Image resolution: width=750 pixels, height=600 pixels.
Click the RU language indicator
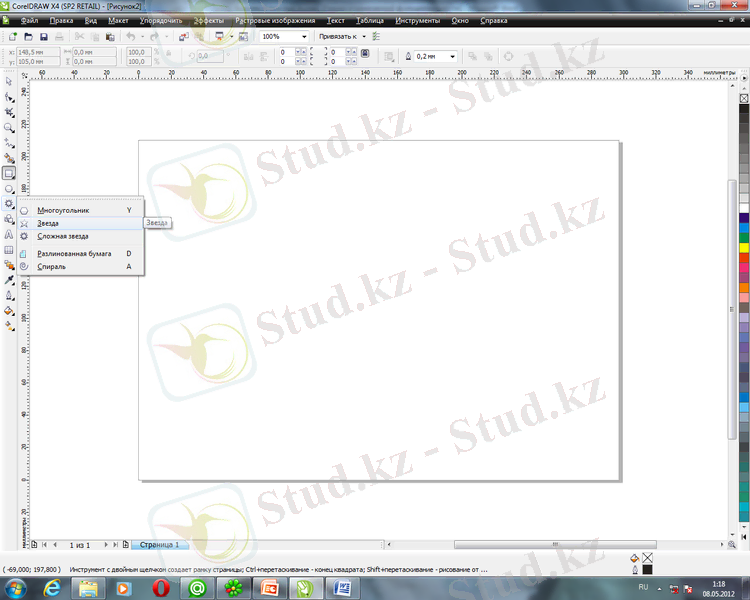[643, 587]
